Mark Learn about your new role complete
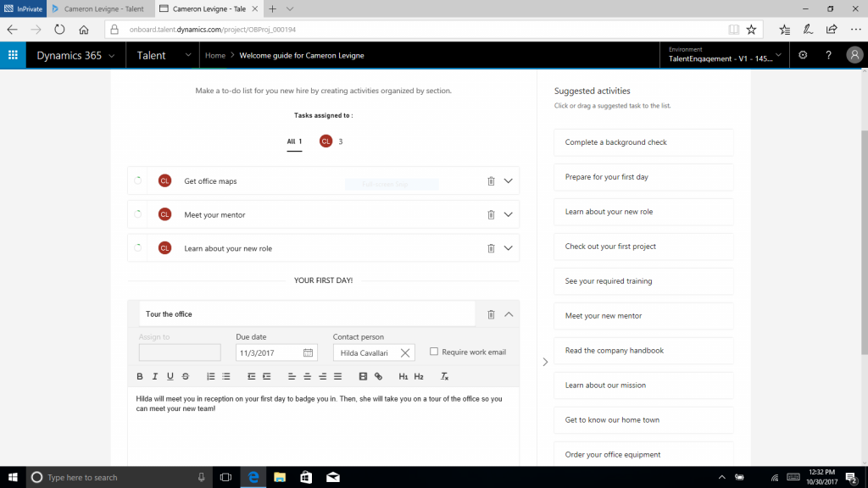This screenshot has height=488, width=868. point(138,248)
